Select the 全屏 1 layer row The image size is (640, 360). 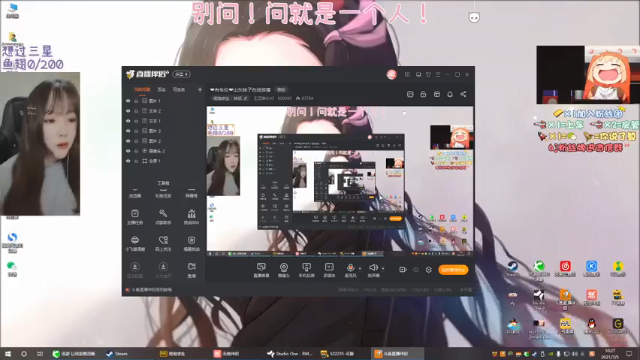point(163,161)
